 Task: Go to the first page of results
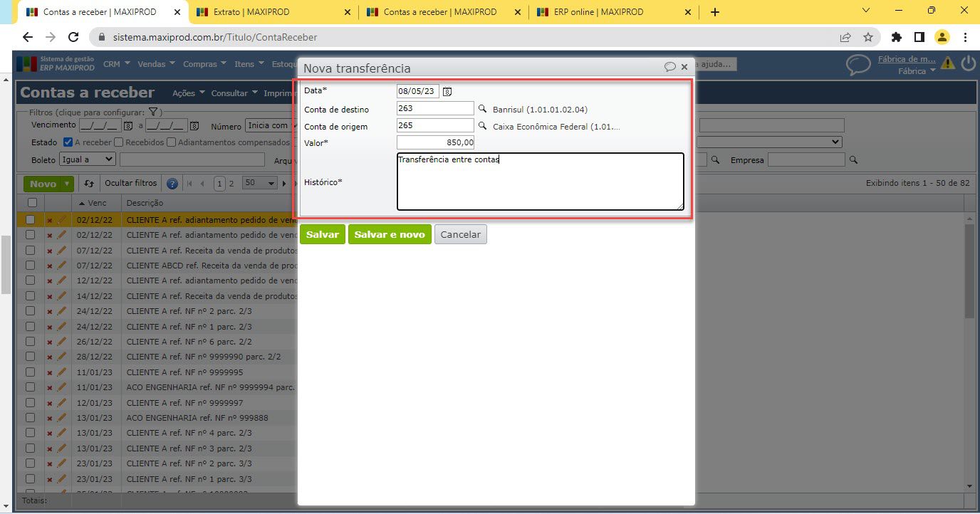click(x=189, y=184)
